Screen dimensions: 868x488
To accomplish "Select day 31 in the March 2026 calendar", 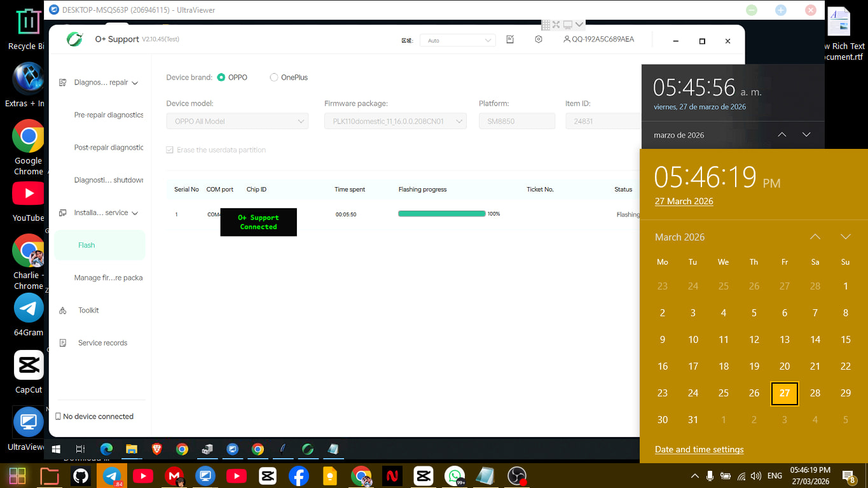I will (693, 420).
